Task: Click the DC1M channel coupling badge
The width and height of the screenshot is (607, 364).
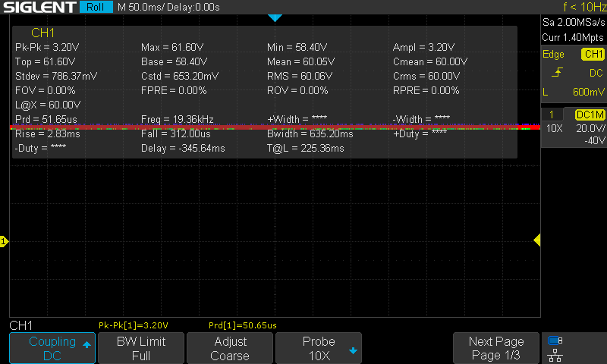Action: coord(590,115)
